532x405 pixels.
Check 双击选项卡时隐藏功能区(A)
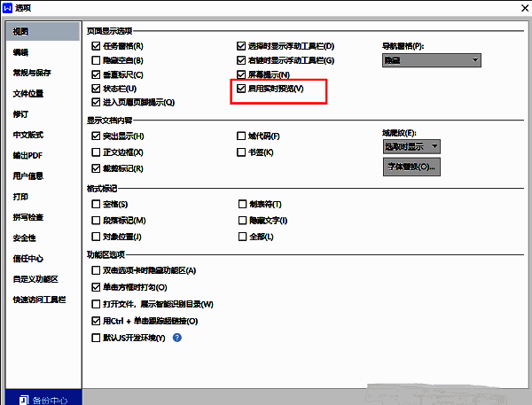[x=96, y=270]
